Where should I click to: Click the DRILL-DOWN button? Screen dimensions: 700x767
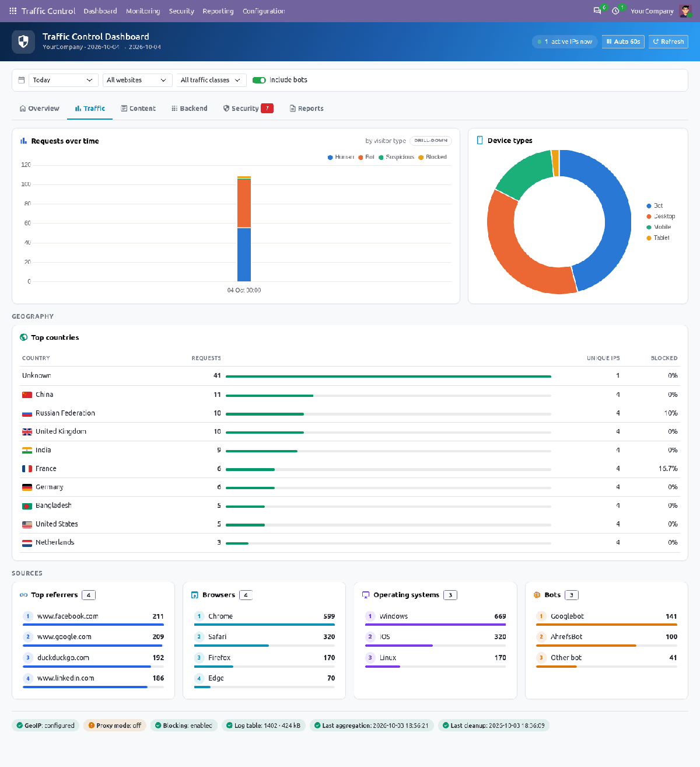[431, 141]
